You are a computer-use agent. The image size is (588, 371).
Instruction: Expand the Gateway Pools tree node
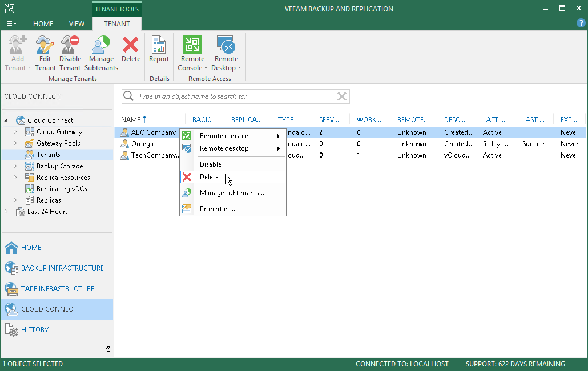(x=15, y=143)
